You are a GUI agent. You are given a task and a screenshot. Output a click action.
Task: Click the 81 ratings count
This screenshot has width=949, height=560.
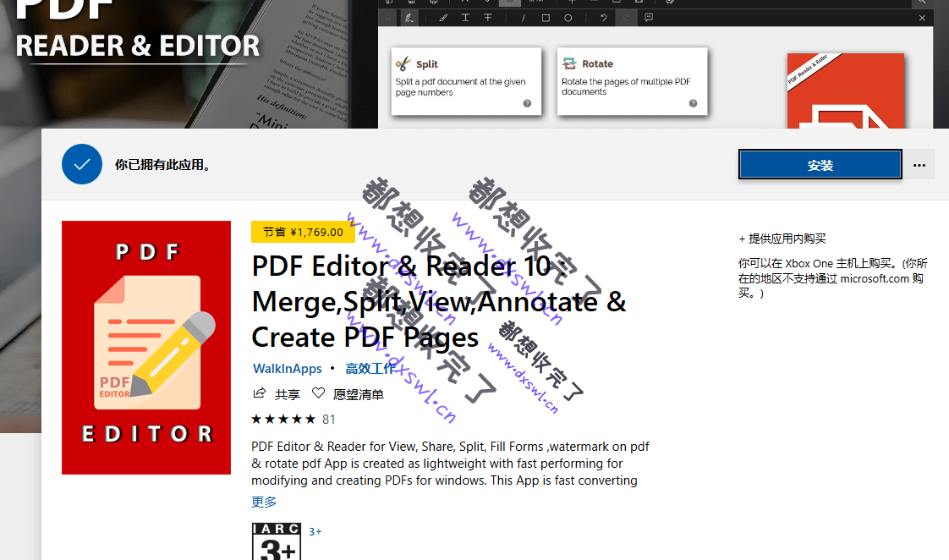point(329,420)
